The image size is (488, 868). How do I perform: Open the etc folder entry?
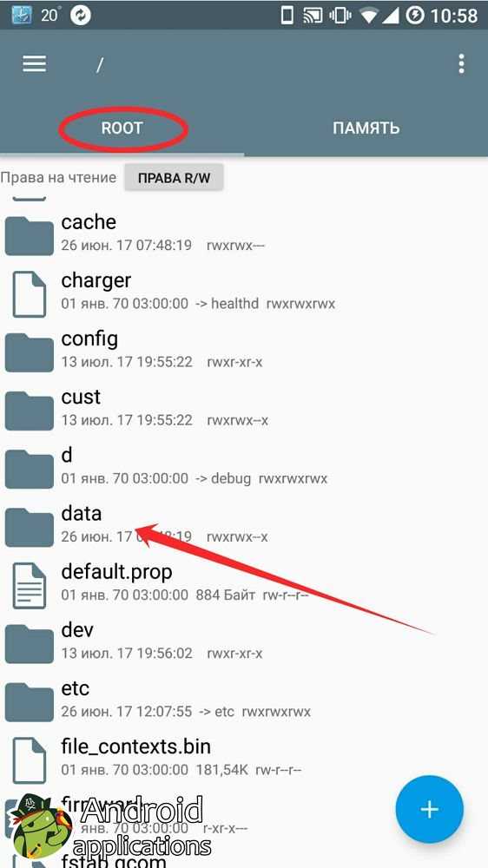pos(244,699)
